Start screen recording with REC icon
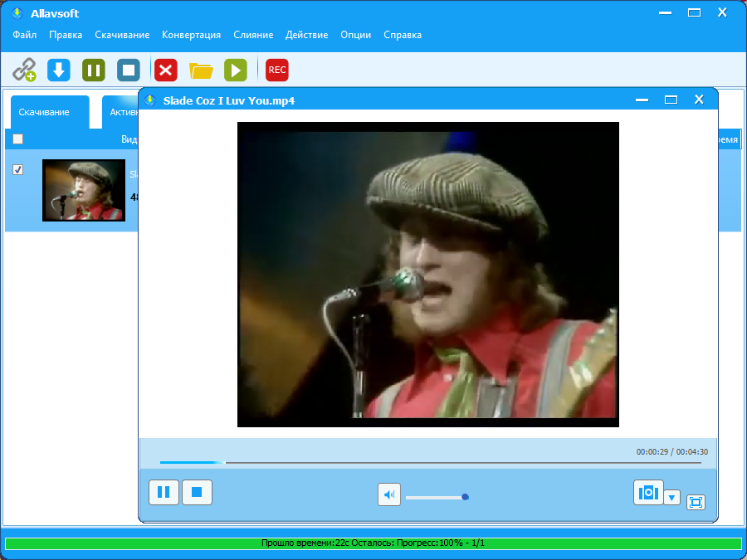This screenshot has width=747, height=560. coord(276,70)
